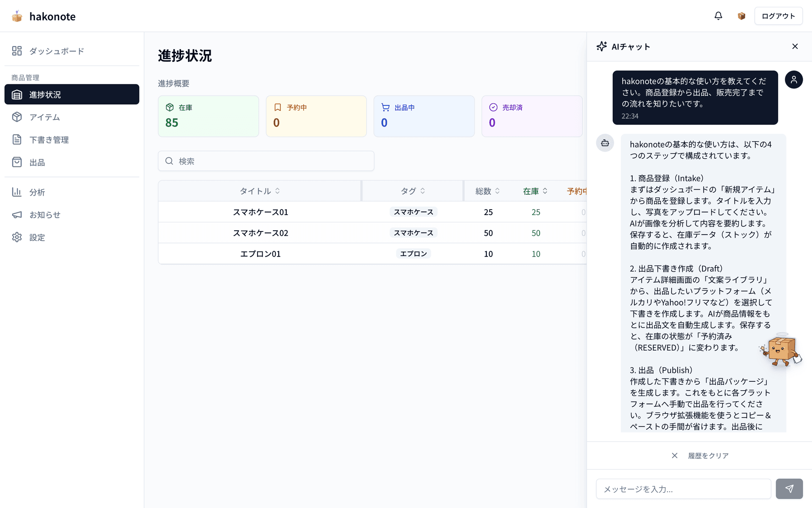Click the ログアウト button

(x=778, y=16)
